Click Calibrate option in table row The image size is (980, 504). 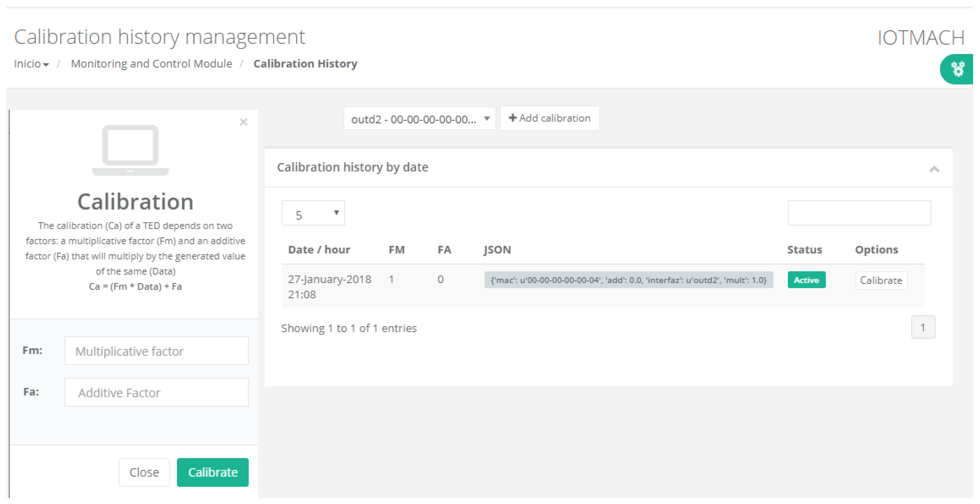pos(881,281)
